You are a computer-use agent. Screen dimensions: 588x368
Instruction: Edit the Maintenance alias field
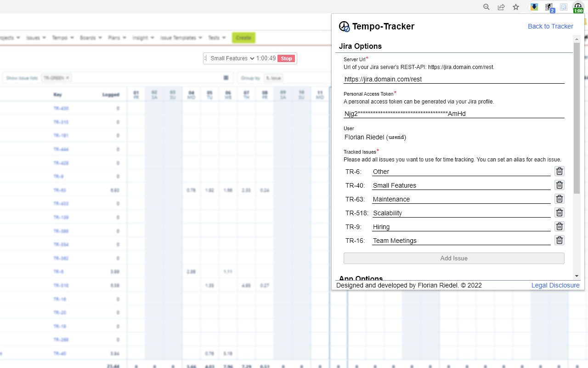click(461, 199)
